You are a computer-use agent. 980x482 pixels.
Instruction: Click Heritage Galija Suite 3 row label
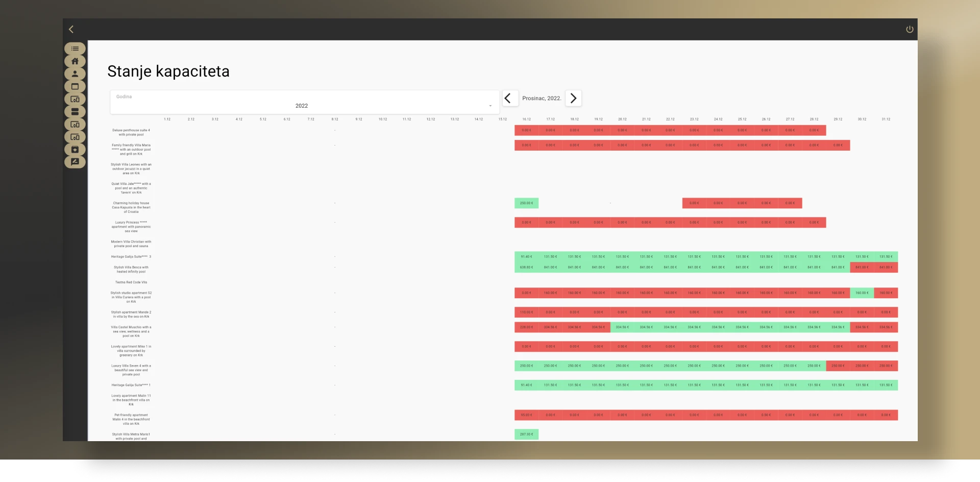pyautogui.click(x=131, y=257)
